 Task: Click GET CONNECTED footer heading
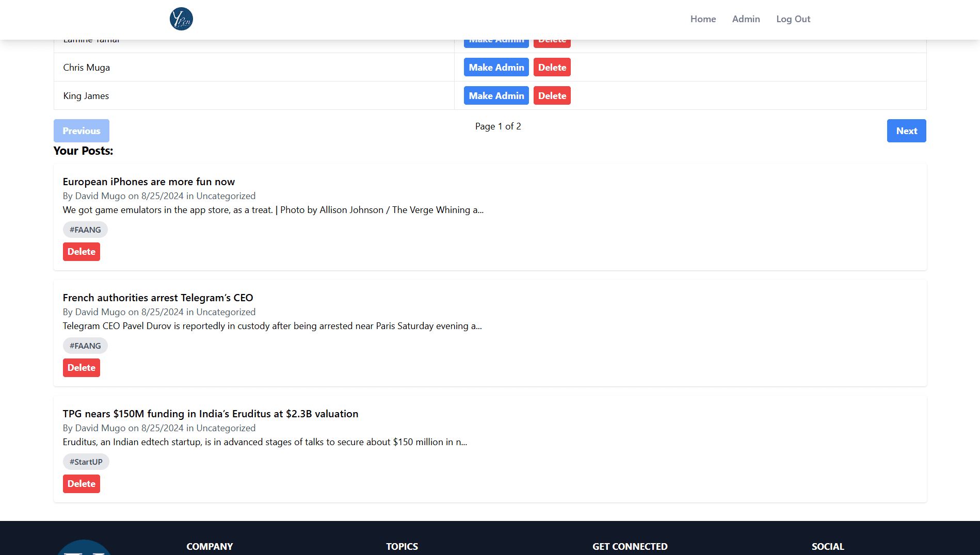630,546
